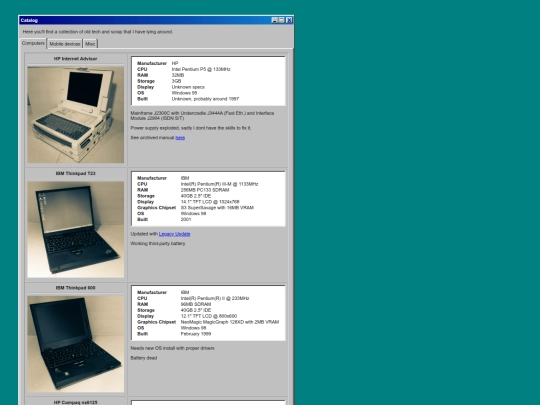
Task: Click '12.1" TFT LCD @ 800x600' value
Action: 209,316
